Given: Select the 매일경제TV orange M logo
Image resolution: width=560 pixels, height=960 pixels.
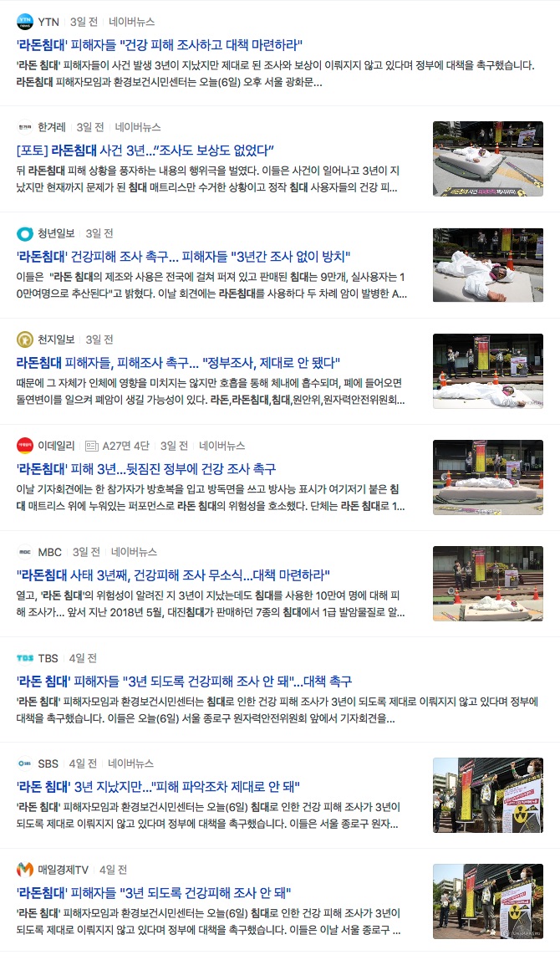Looking at the screenshot, I should 24,870.
